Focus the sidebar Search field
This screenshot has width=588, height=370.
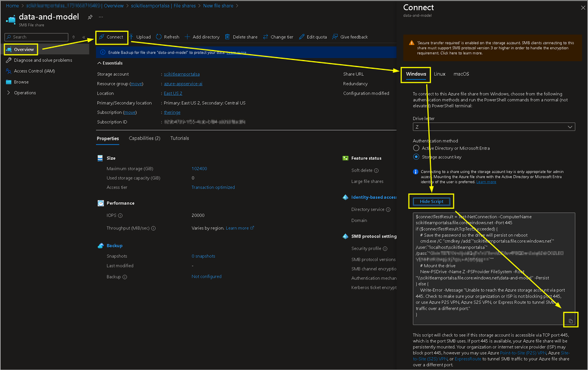tap(36, 37)
